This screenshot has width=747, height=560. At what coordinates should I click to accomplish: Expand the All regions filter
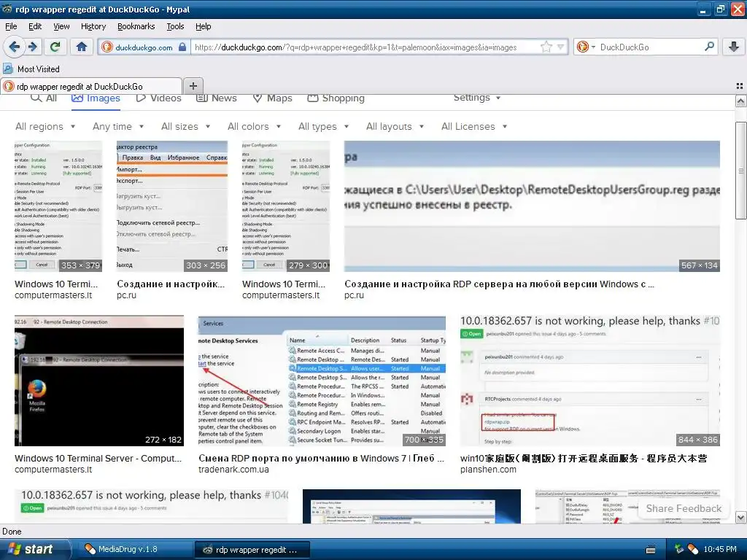(45, 126)
